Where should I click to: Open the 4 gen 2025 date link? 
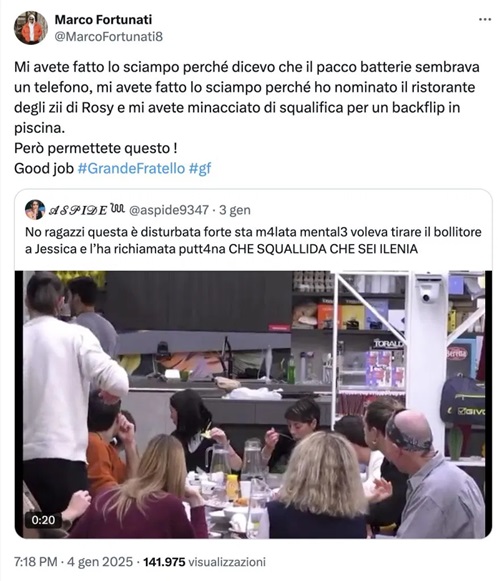(100, 562)
